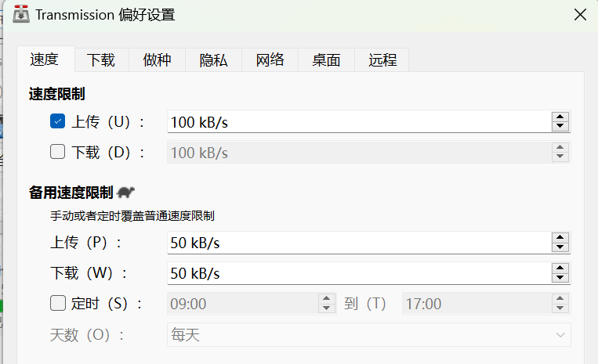This screenshot has width=598, height=364.
Task: Switch to the 下载 tab
Action: coord(101,59)
